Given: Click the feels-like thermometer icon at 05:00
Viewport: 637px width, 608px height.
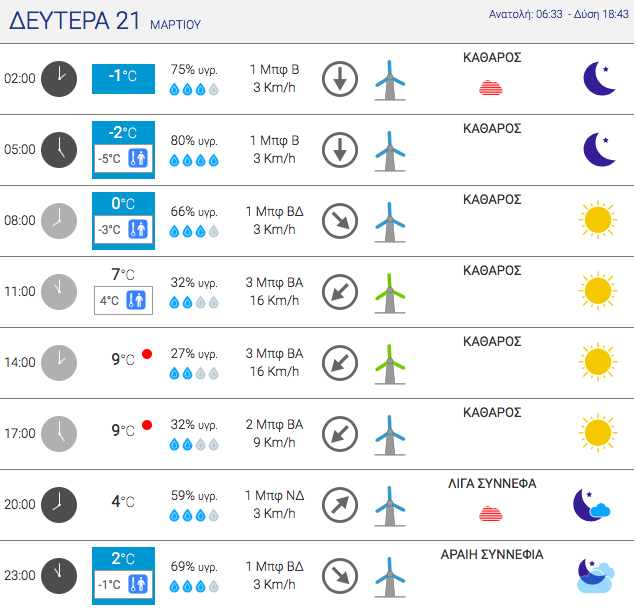Looking at the screenshot, I should click(138, 158).
